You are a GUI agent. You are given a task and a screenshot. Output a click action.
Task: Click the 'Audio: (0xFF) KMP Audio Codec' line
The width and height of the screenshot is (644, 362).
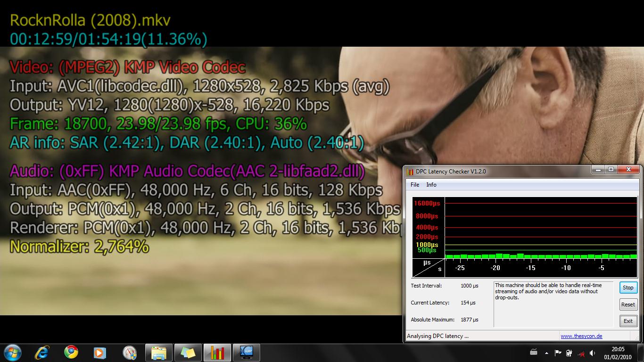[187, 171]
